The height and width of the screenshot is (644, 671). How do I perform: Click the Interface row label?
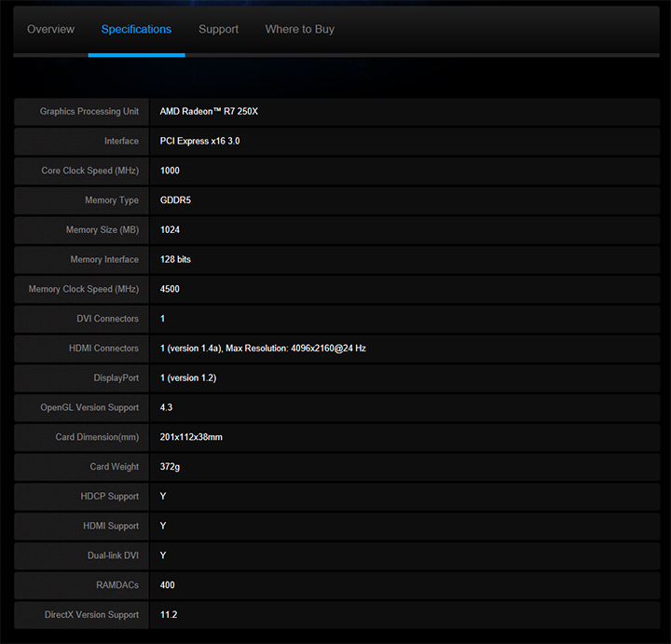pos(121,141)
